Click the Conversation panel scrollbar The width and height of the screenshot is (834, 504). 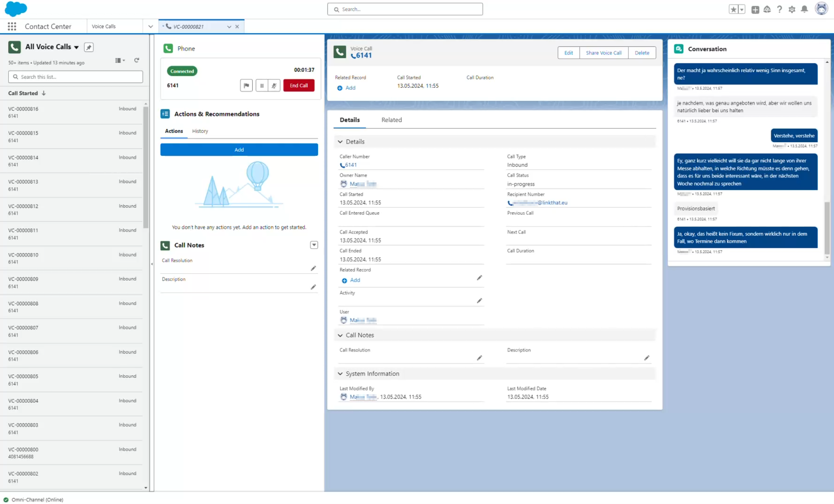click(827, 227)
